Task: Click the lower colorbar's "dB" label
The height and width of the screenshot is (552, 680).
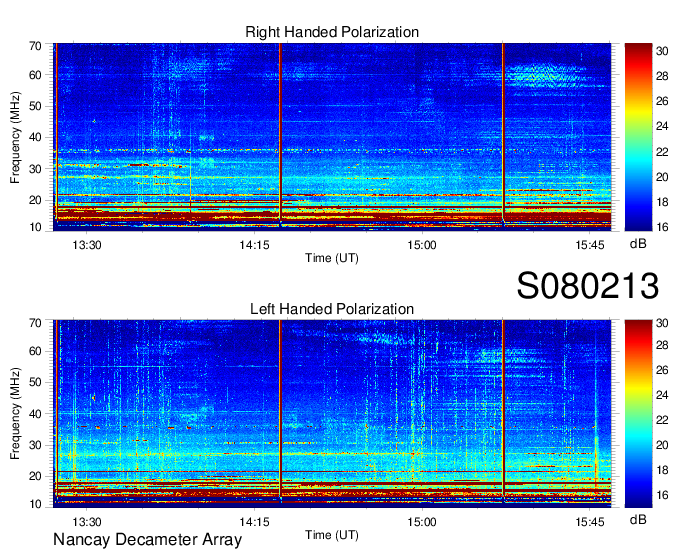Action: pos(638,519)
